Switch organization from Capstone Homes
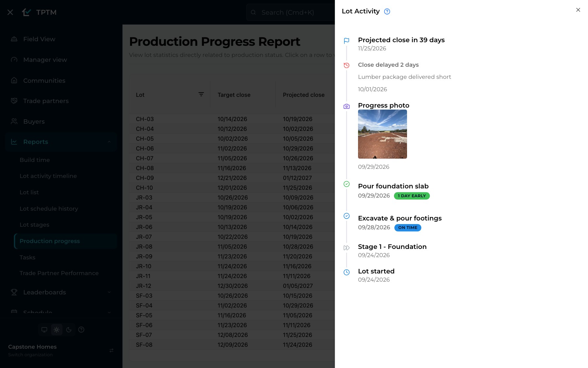The image size is (588, 368). [61, 350]
